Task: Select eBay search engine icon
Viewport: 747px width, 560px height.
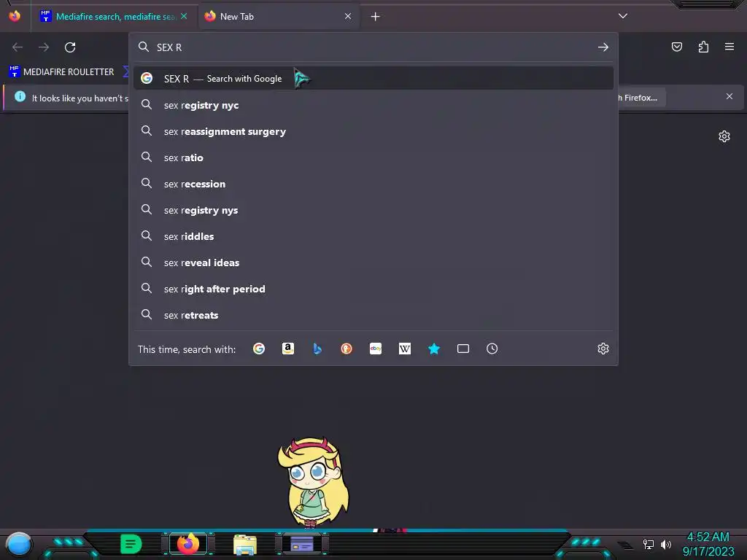Action: pyautogui.click(x=376, y=349)
